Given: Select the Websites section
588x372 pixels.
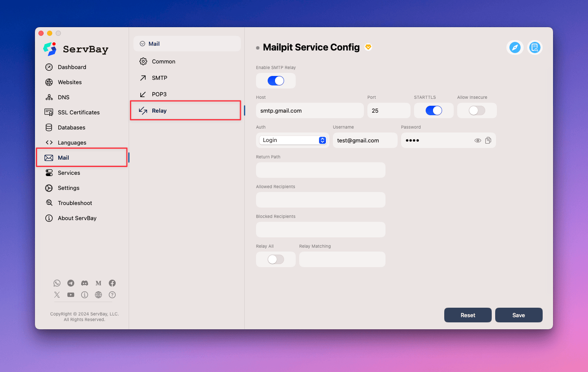Looking at the screenshot, I should tap(70, 82).
